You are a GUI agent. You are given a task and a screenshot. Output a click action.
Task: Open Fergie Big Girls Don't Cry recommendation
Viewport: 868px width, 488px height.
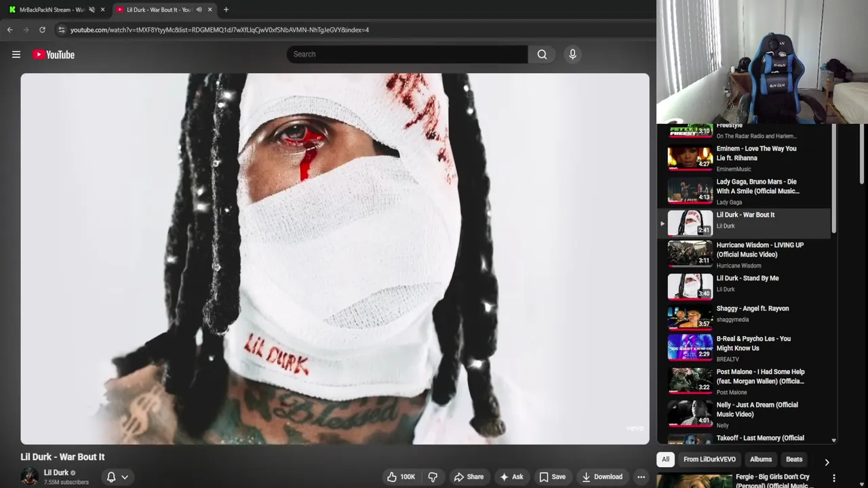pos(774,481)
